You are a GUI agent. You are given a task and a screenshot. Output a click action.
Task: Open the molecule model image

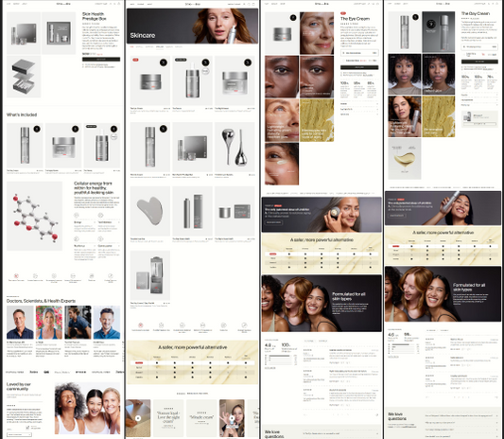34,216
